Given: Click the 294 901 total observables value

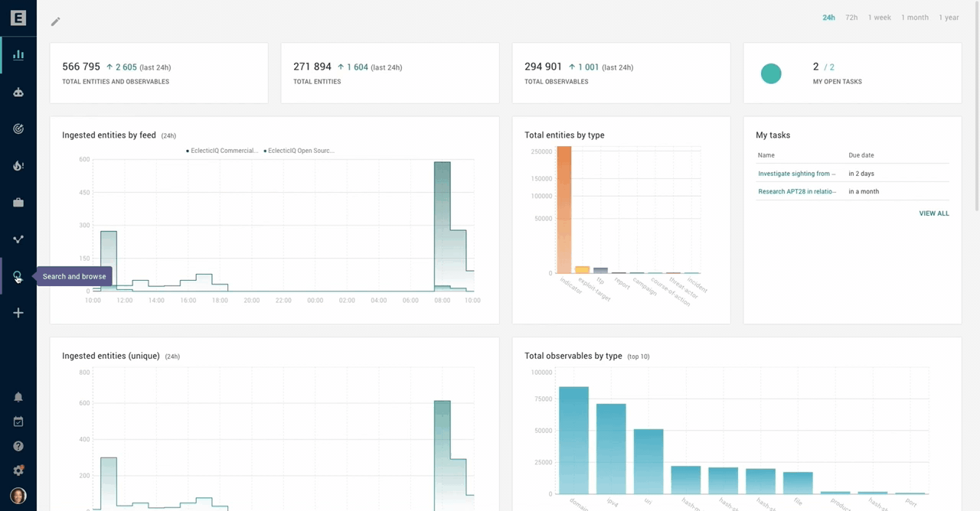Looking at the screenshot, I should pyautogui.click(x=544, y=67).
